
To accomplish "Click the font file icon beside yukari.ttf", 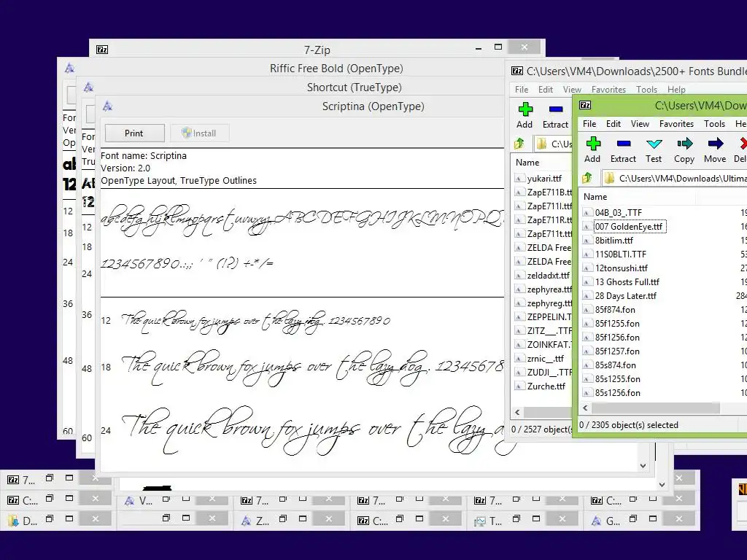I will tap(519, 179).
